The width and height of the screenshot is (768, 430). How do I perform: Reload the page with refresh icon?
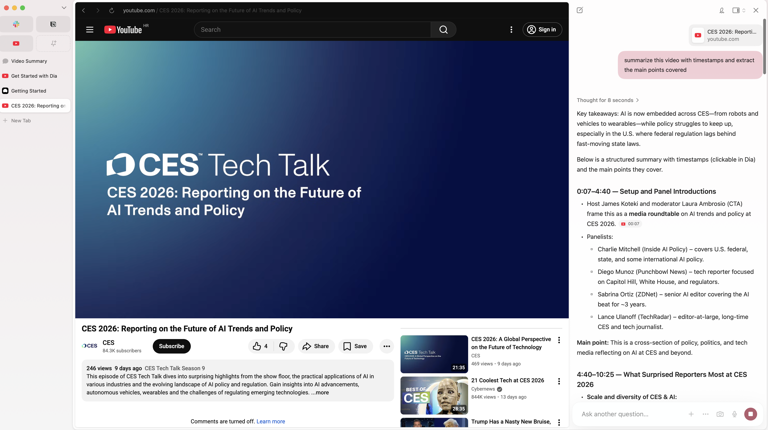(112, 10)
